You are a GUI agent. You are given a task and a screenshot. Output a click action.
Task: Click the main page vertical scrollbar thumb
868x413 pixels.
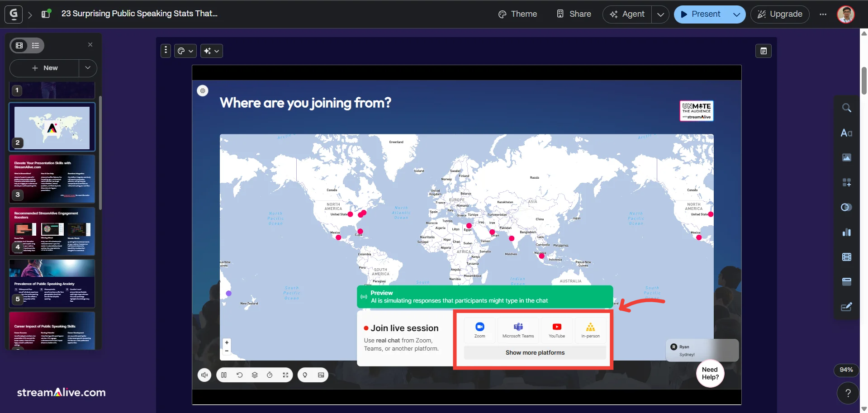pos(864,81)
